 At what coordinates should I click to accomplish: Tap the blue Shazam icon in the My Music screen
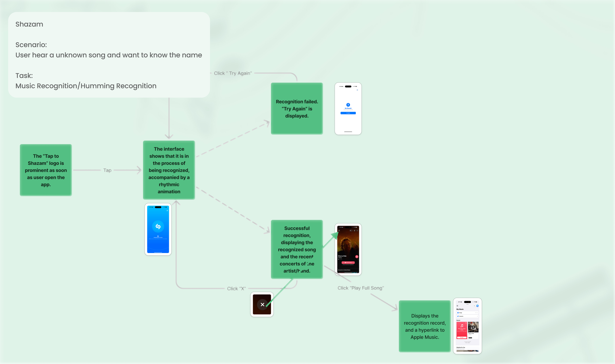pos(478,306)
